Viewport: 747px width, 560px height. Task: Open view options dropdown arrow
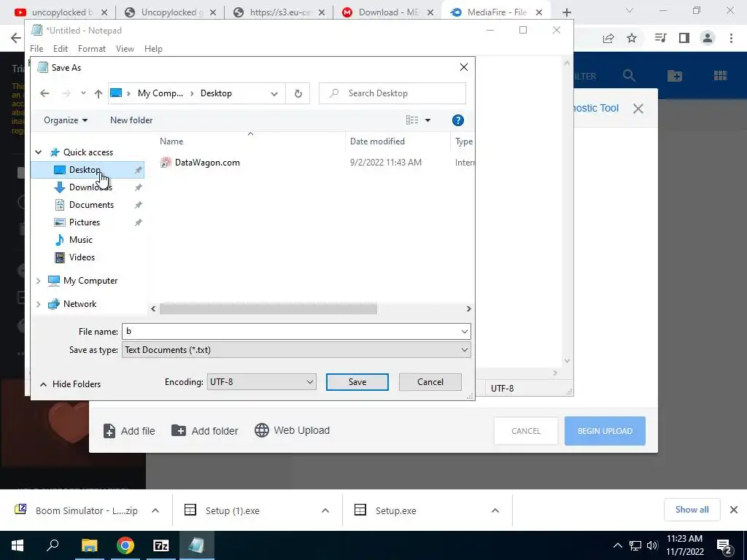(x=427, y=120)
